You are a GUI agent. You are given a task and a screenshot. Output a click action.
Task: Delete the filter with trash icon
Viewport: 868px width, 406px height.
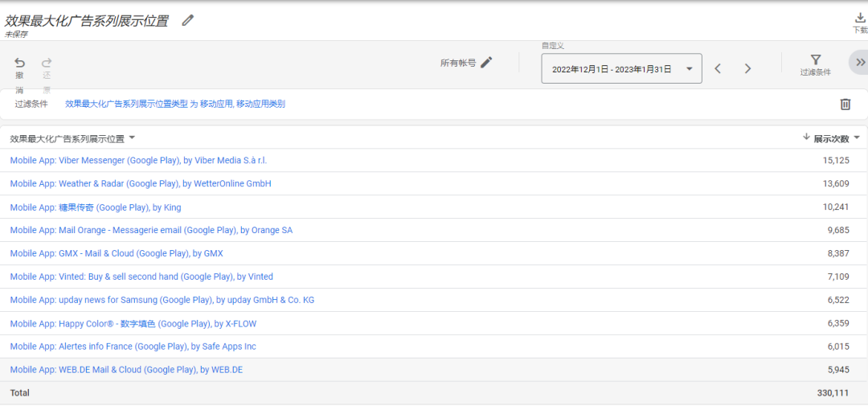pyautogui.click(x=845, y=105)
